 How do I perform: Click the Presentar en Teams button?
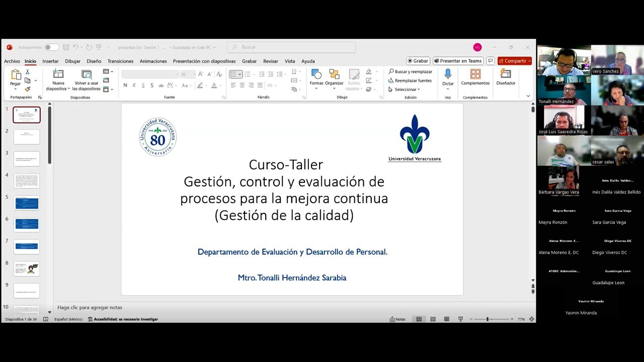[x=458, y=60]
